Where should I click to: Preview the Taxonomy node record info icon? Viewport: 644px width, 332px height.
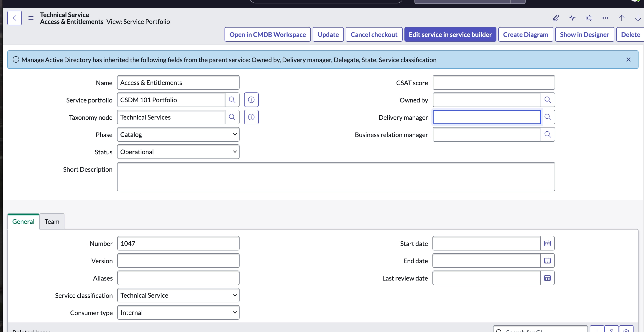[251, 117]
